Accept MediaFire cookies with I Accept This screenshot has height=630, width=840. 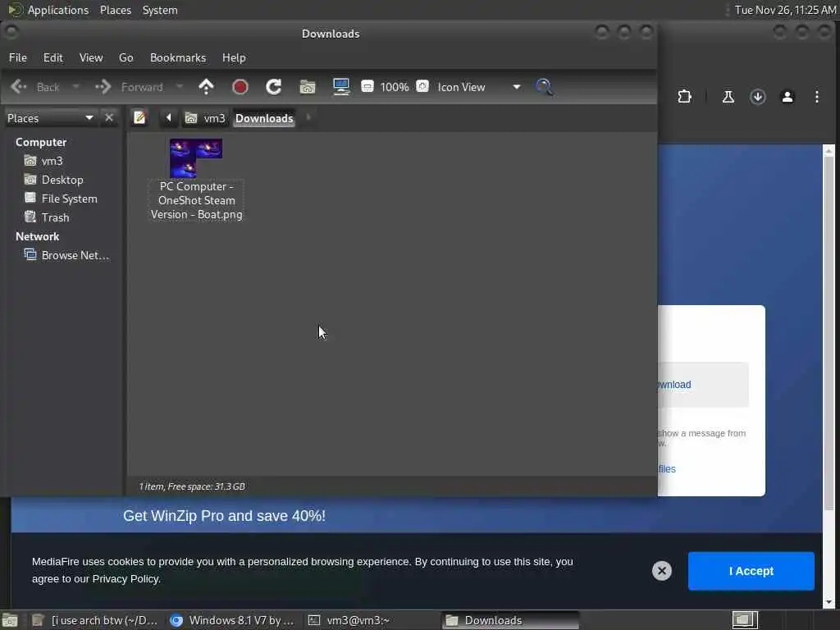click(751, 571)
